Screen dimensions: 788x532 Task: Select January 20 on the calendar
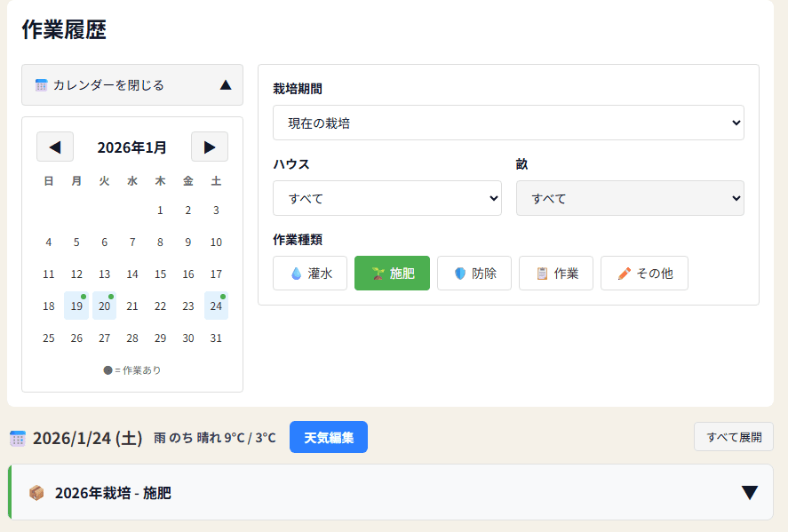pos(104,306)
